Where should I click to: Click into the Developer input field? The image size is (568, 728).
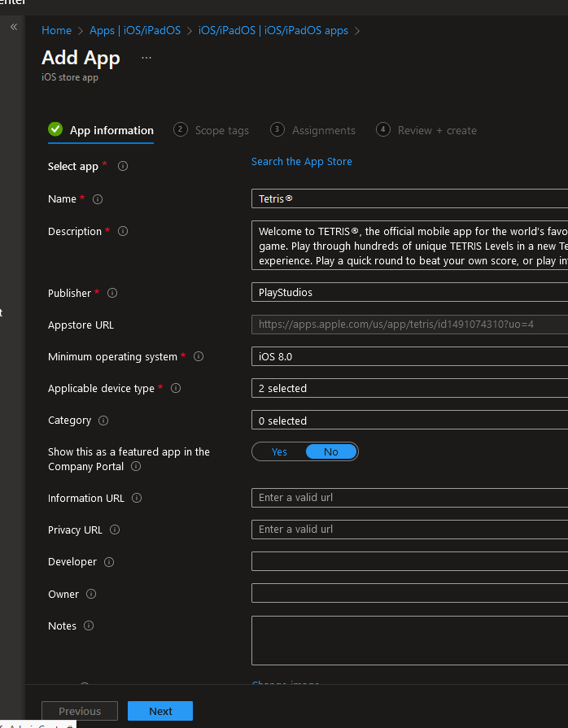(409, 561)
